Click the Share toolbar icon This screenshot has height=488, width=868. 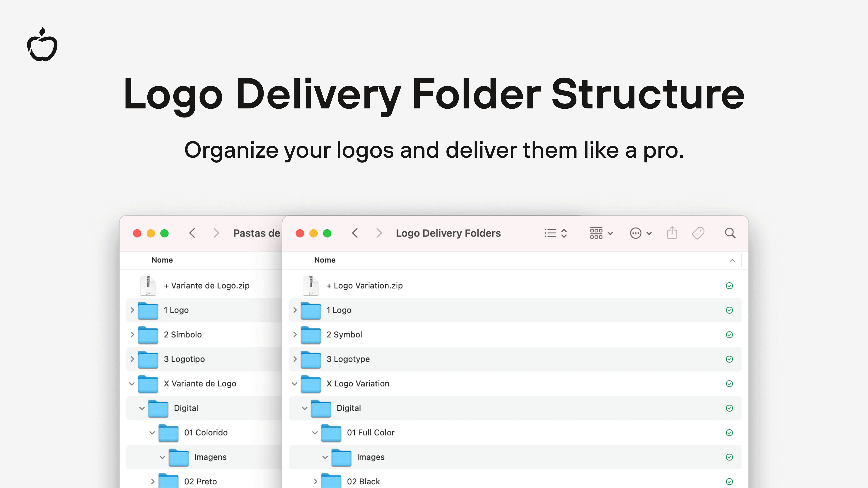pyautogui.click(x=672, y=233)
